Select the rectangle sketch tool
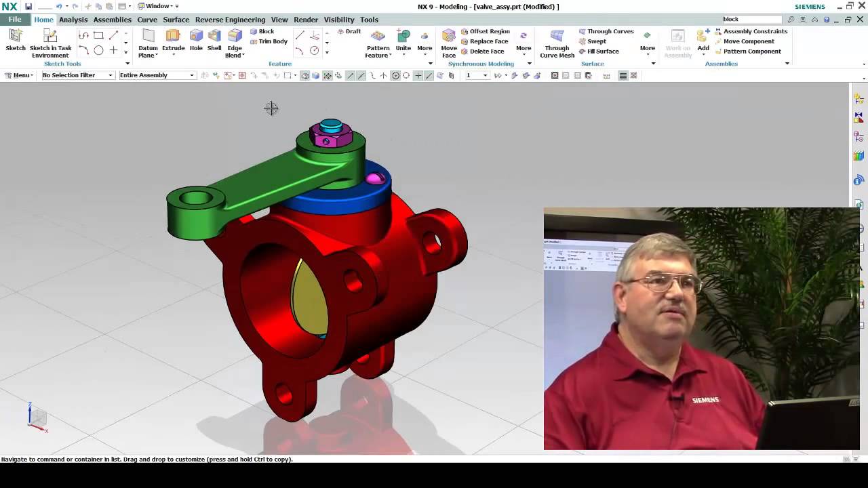Screen dimensions: 868x488 click(x=98, y=35)
